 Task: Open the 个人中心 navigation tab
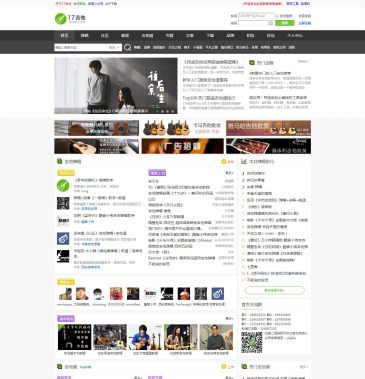coord(295,35)
